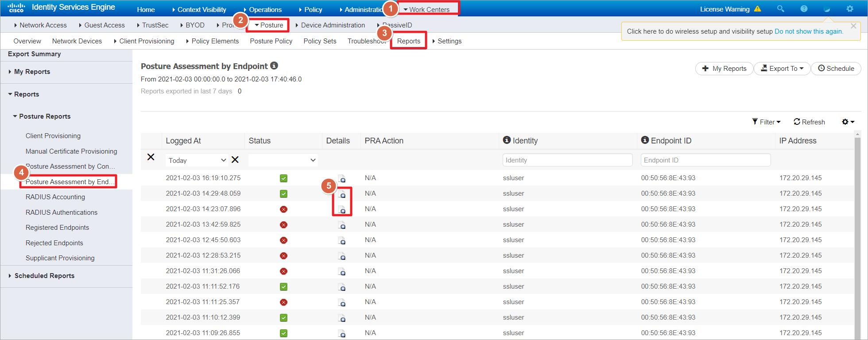
Task: Open details icon for 14:23:07.896 row
Action: click(x=342, y=209)
